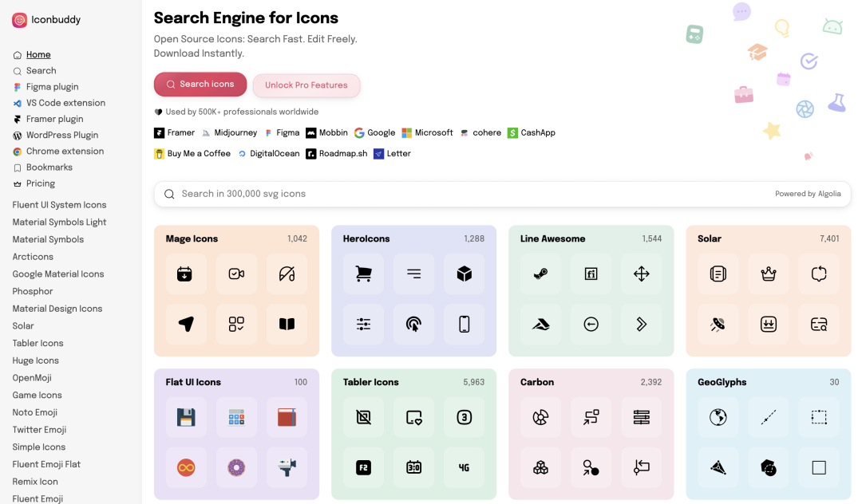Click the Powered by Algolia text
Screen dimensions: 862x504
click(x=808, y=194)
